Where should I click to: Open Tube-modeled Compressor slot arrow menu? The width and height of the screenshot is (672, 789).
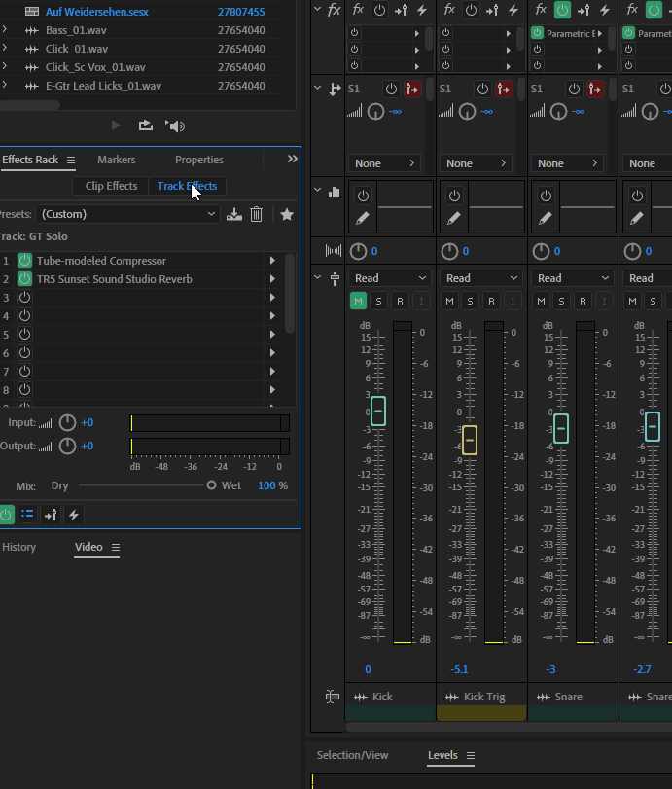[x=272, y=261]
